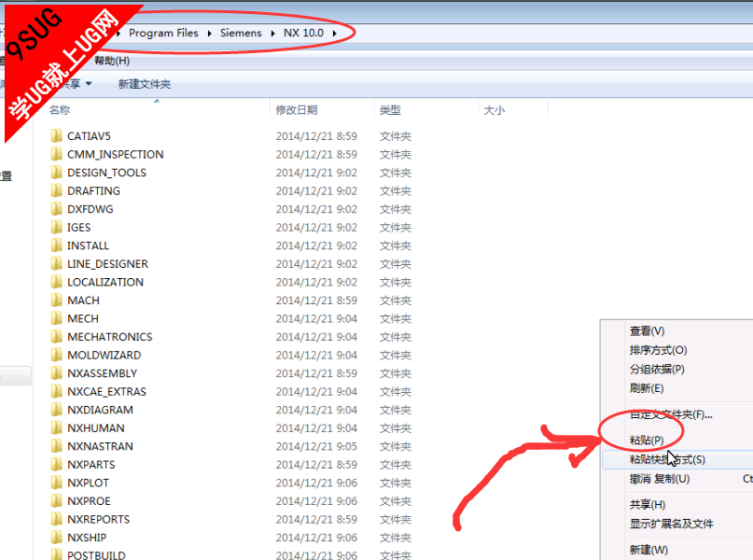The image size is (753, 560).
Task: Choose 粘贴(P) from context menu
Action: [647, 440]
